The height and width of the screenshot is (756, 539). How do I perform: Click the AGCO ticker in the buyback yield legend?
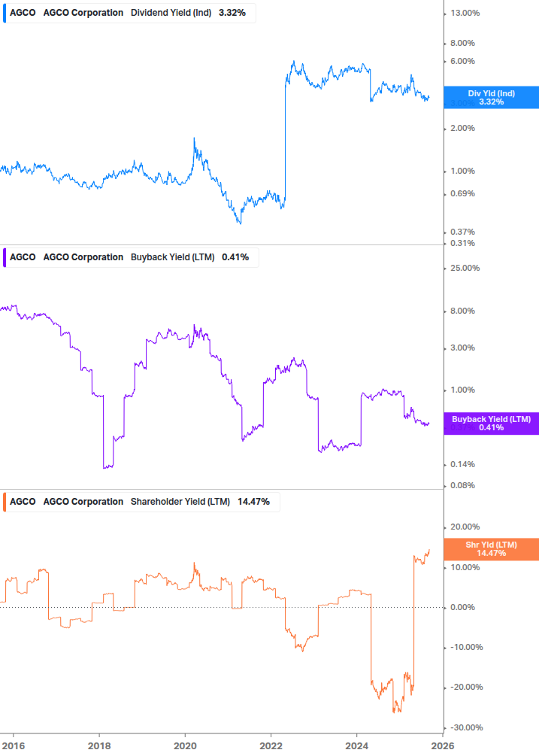point(23,257)
